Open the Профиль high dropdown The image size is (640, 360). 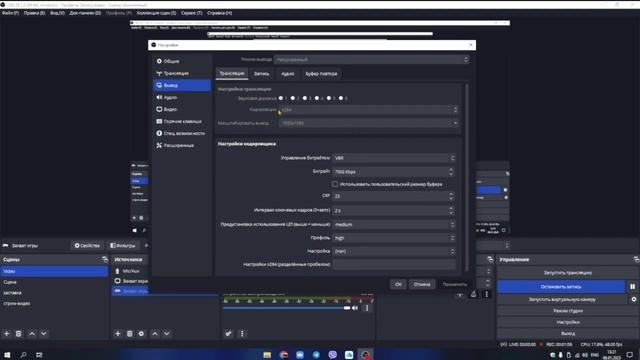click(394, 238)
